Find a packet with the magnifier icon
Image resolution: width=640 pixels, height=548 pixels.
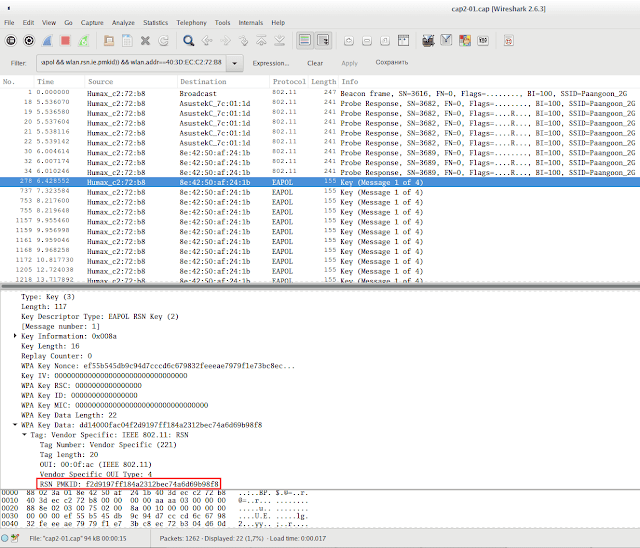point(189,40)
